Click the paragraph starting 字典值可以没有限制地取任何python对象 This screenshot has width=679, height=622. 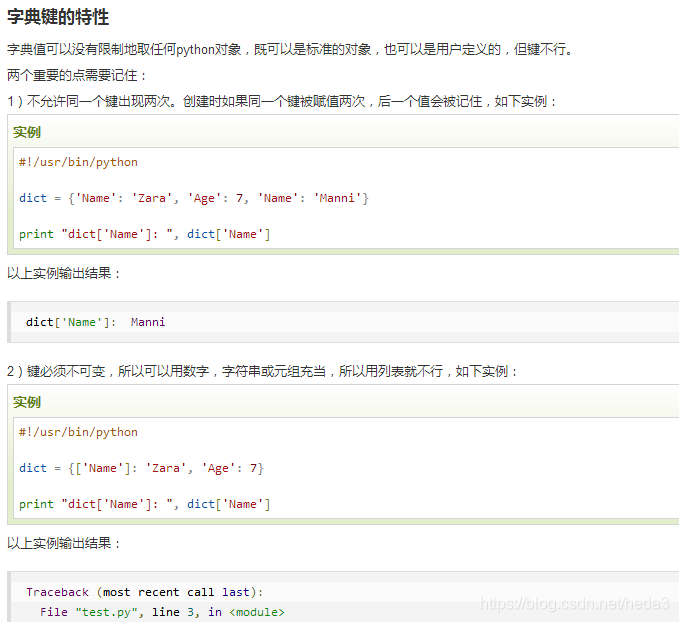pyautogui.click(x=291, y=49)
